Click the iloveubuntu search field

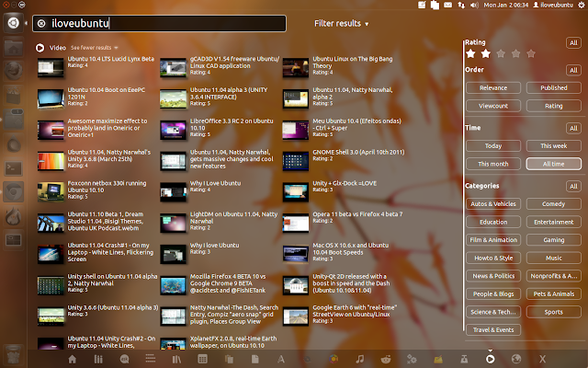[x=159, y=24]
